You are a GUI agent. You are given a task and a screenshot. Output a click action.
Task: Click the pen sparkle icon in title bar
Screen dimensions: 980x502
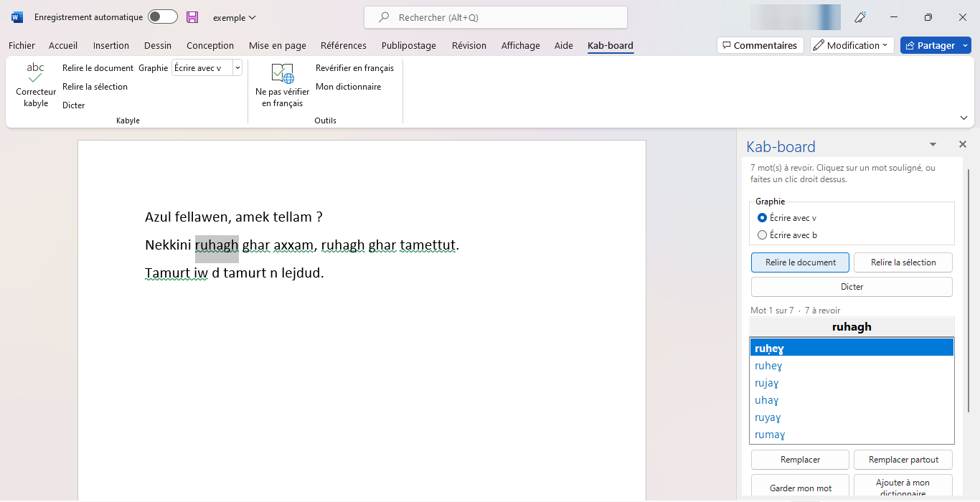(x=860, y=17)
